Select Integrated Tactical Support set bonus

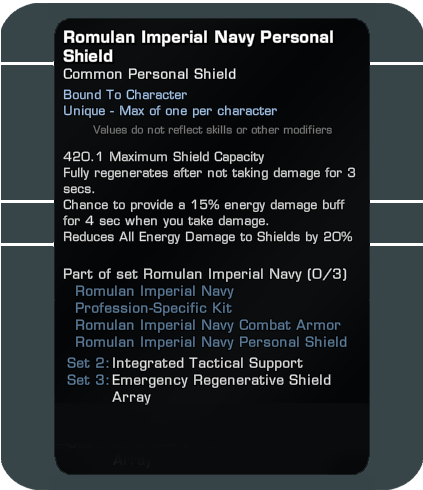coord(207,363)
